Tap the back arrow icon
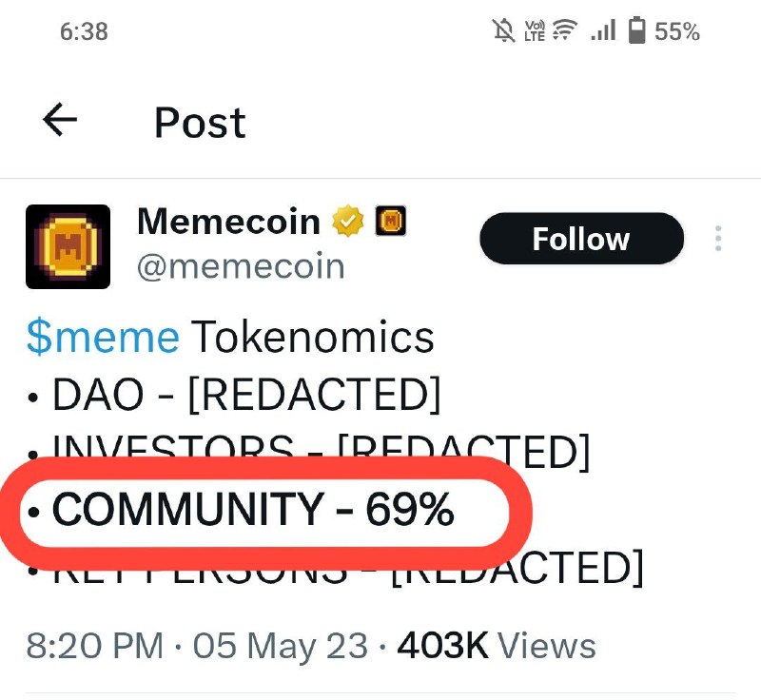Viewport: 761px width, 700px height. tap(60, 121)
